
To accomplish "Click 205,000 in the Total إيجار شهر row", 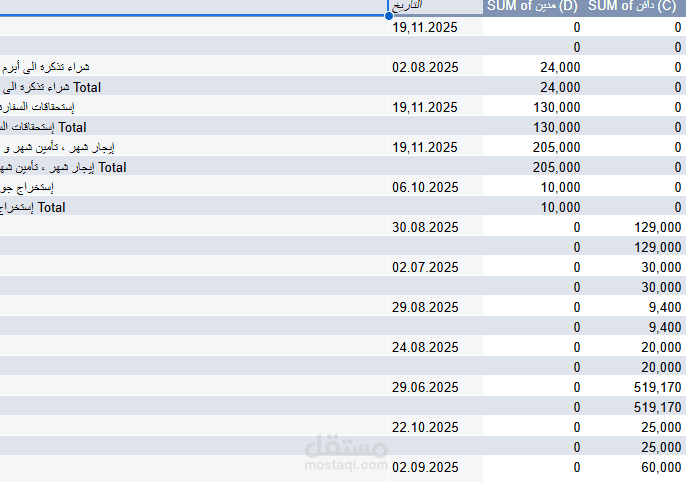I will (556, 167).
